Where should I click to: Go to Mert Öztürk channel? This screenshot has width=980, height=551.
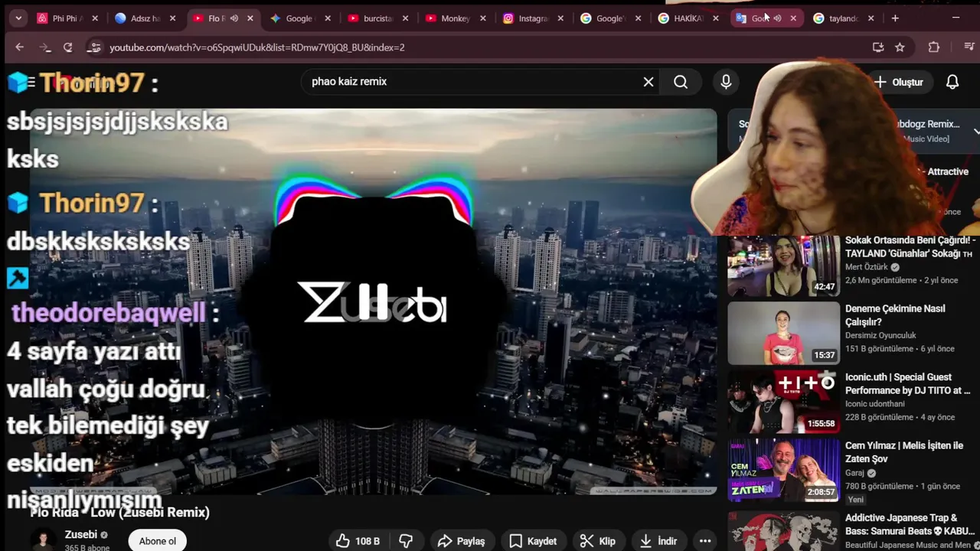pyautogui.click(x=867, y=267)
